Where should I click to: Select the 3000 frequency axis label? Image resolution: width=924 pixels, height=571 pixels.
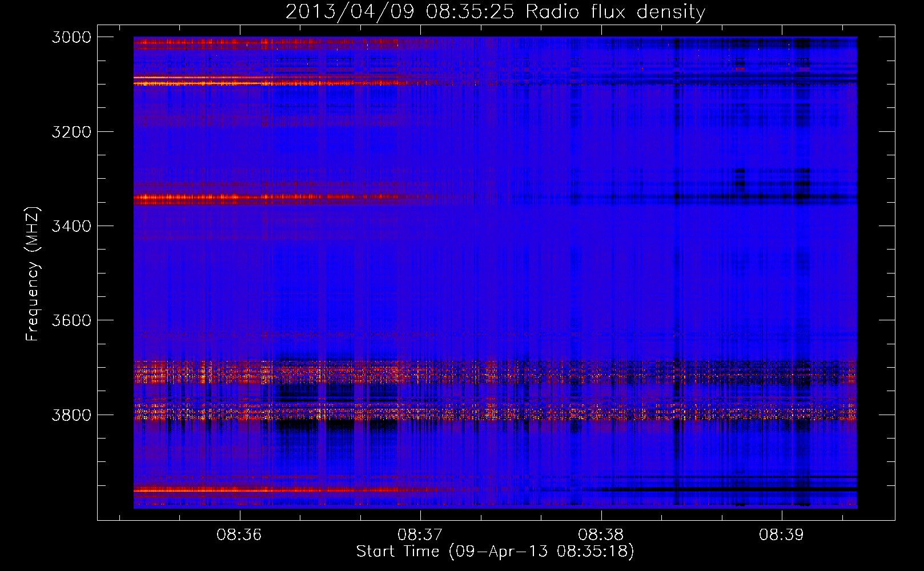click(71, 37)
